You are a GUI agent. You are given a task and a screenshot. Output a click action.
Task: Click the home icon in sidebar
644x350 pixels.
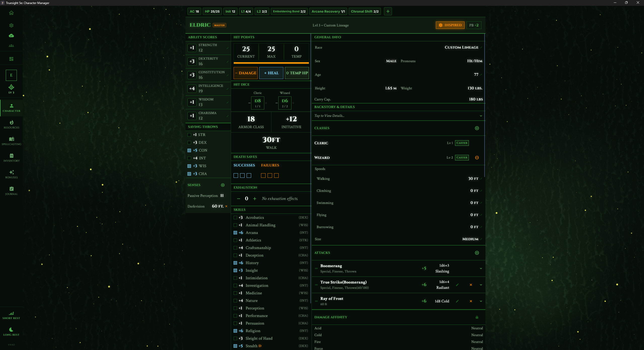tap(11, 13)
